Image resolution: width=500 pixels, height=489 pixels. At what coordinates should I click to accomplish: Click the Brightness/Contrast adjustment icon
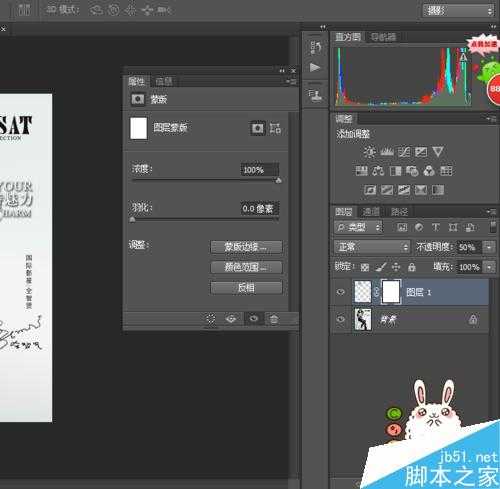[369, 152]
